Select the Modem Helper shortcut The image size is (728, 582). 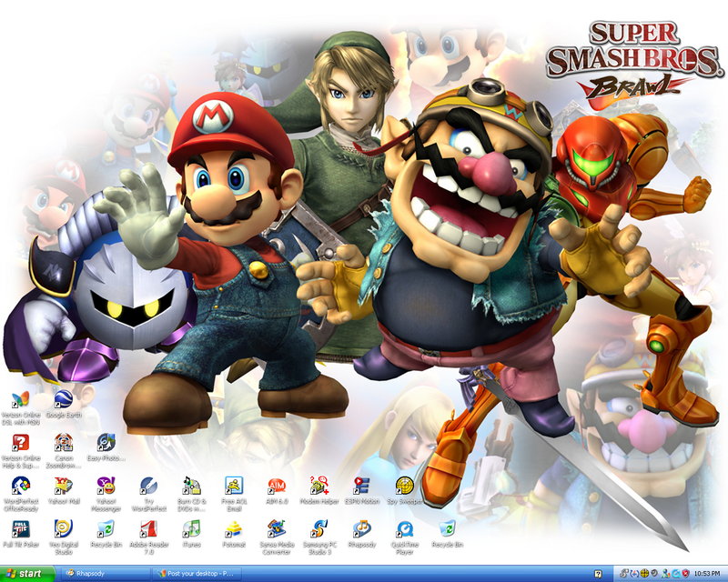320,490
